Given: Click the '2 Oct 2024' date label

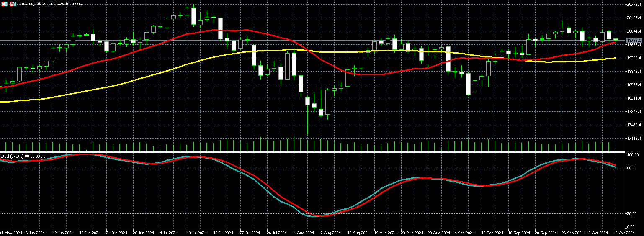Looking at the screenshot, I should (598, 233).
